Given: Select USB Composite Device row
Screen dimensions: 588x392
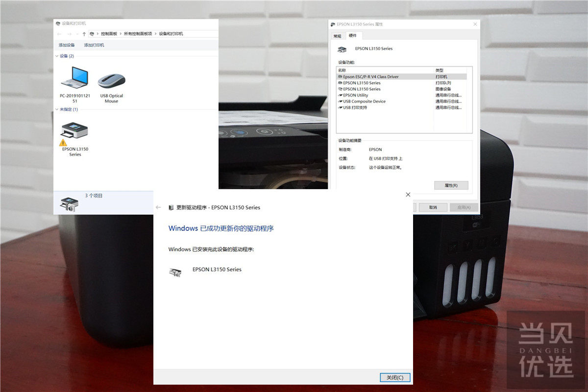Looking at the screenshot, I should (x=402, y=101).
